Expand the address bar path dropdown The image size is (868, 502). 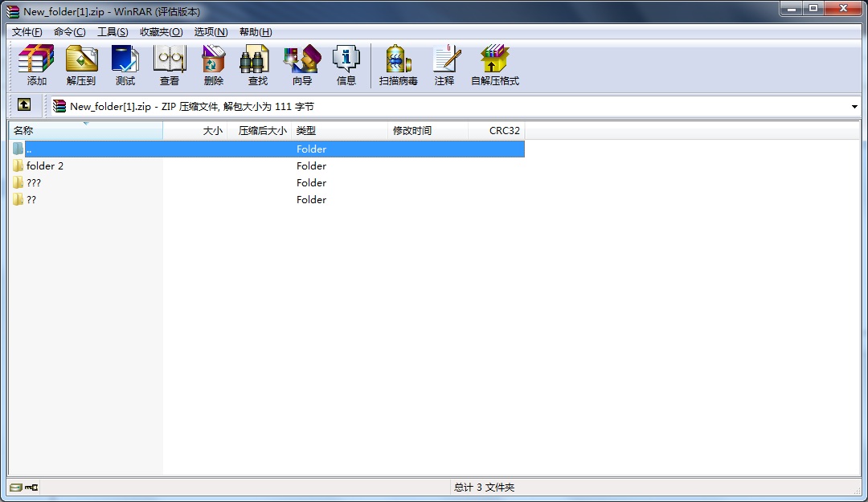pyautogui.click(x=854, y=106)
